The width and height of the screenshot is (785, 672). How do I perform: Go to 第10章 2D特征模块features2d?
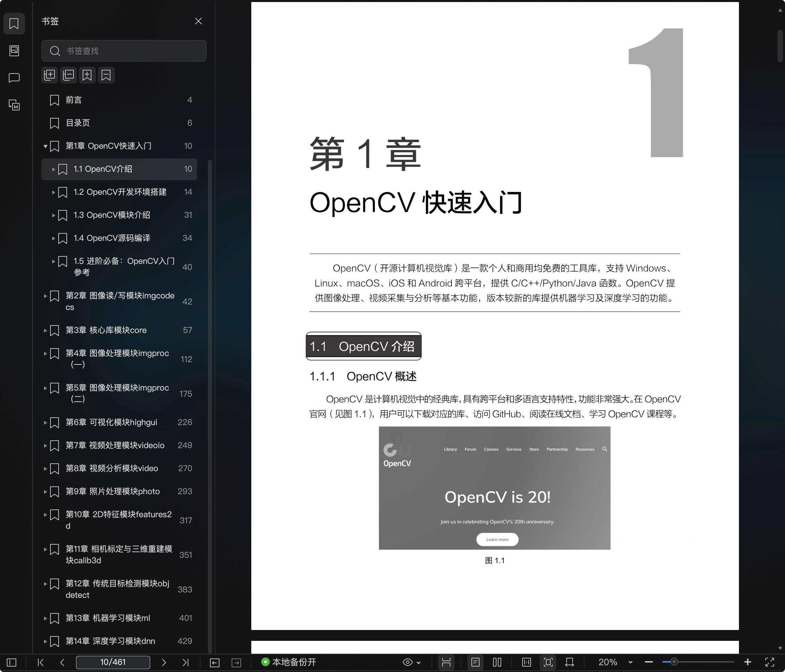[119, 520]
